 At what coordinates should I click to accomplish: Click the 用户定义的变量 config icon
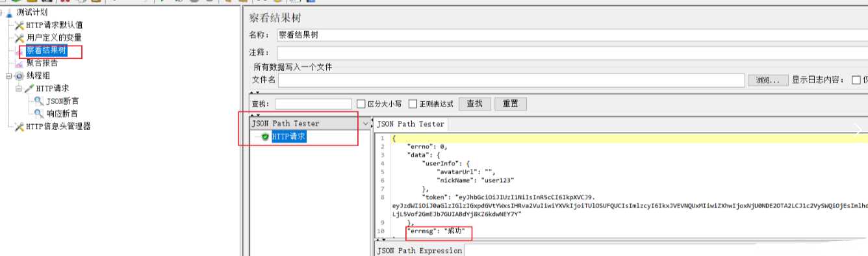click(19, 38)
